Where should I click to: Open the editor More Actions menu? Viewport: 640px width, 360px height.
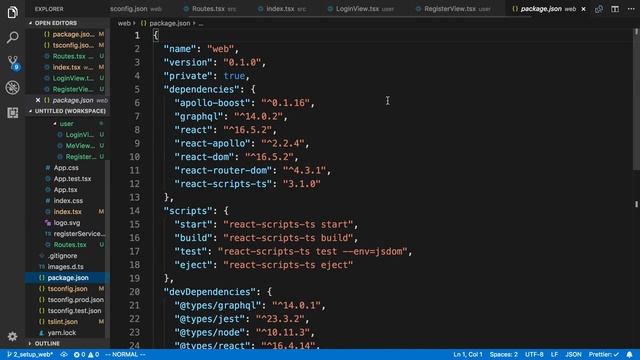[x=631, y=9]
